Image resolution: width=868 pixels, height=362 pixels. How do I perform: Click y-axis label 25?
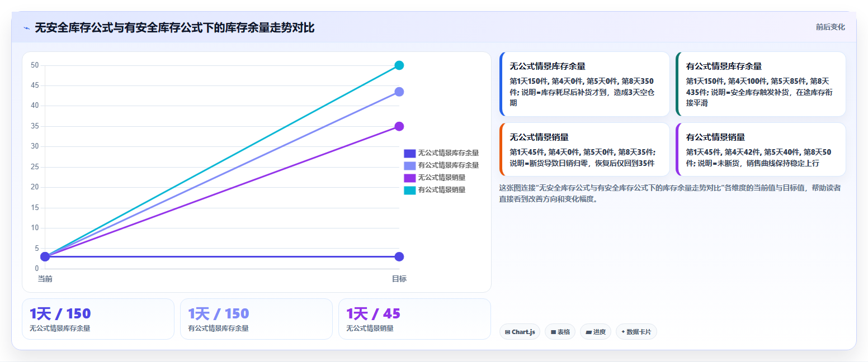click(35, 167)
